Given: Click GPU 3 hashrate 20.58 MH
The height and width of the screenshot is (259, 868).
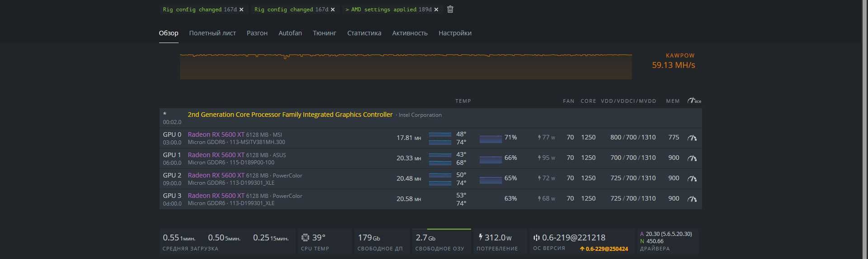Looking at the screenshot, I should click(x=409, y=199).
